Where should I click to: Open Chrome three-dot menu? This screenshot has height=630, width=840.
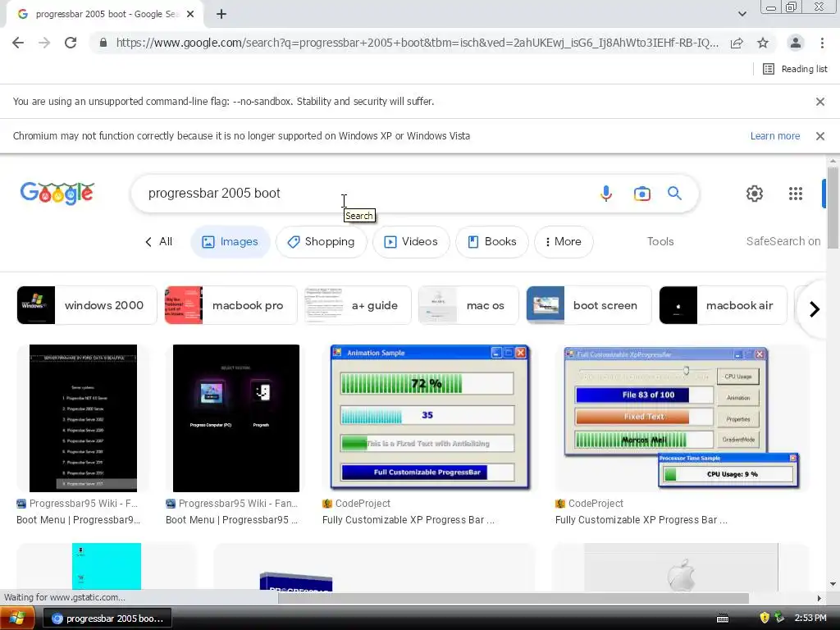click(822, 43)
